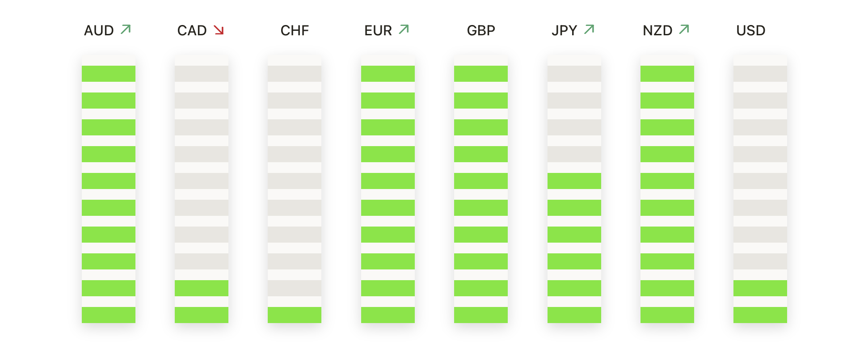Click the only green segment in CHF bar
The image size is (868, 353).
click(295, 315)
